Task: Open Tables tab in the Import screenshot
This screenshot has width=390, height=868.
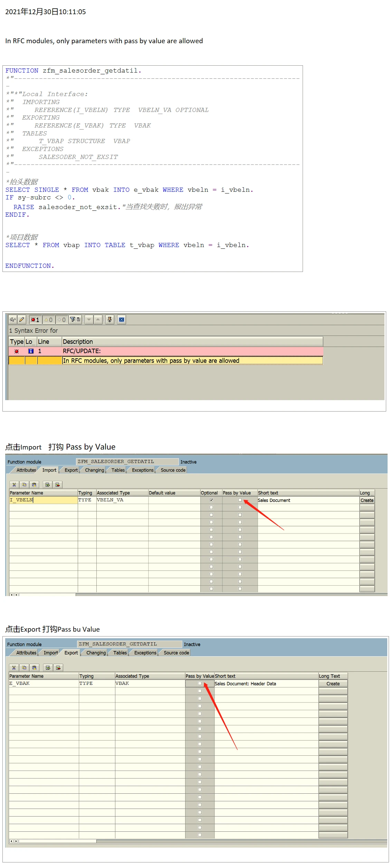Action: pyautogui.click(x=118, y=470)
